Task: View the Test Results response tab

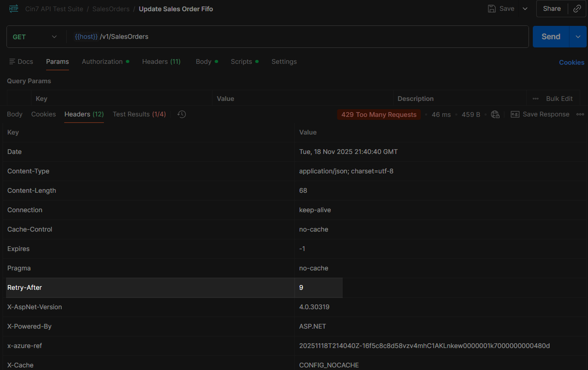Action: (x=139, y=114)
